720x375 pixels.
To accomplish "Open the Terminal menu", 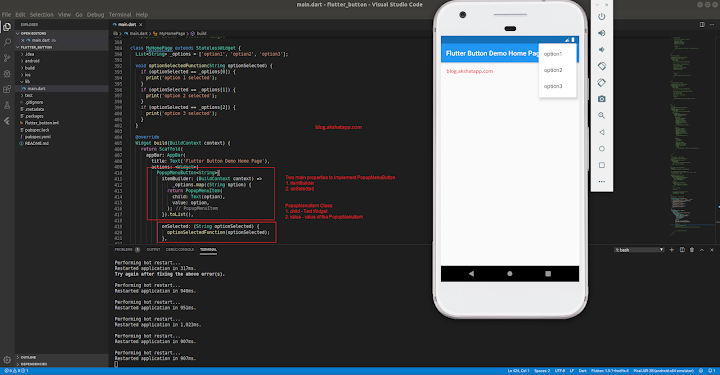I will [120, 15].
